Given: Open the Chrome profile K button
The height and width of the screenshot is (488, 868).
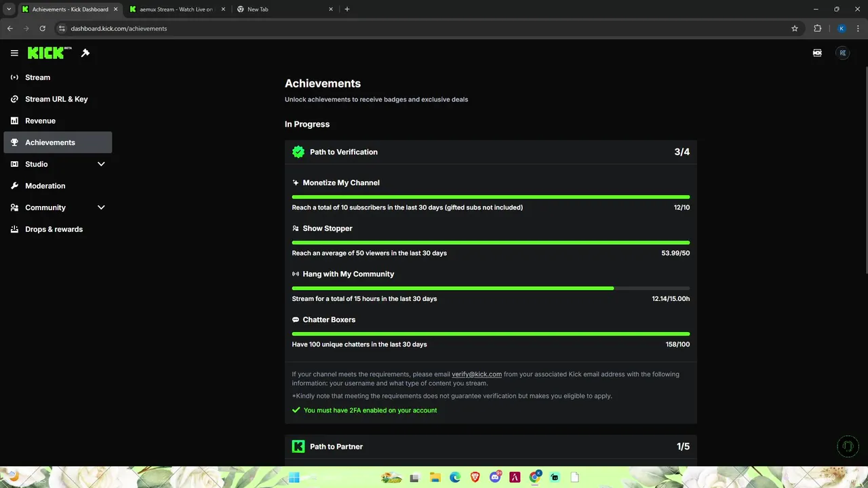Looking at the screenshot, I should point(842,28).
